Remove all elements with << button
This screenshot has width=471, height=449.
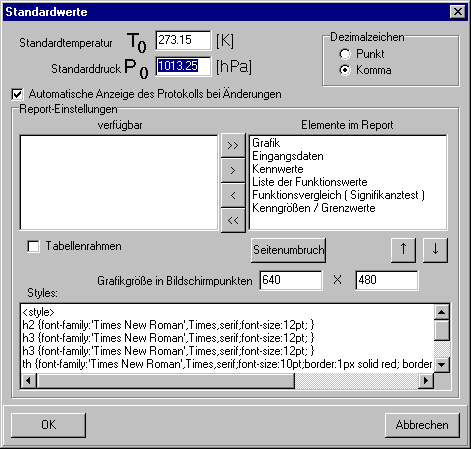coord(233,220)
